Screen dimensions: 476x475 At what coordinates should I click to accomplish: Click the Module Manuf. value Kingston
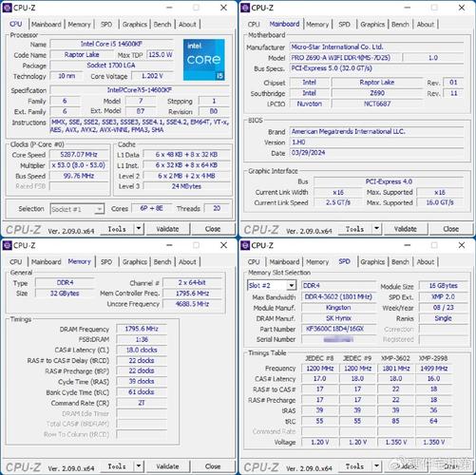pyautogui.click(x=339, y=308)
